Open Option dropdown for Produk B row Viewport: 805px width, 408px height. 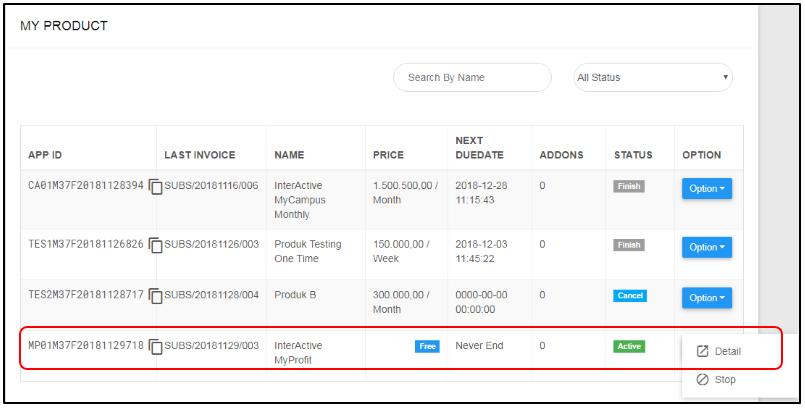[707, 298]
